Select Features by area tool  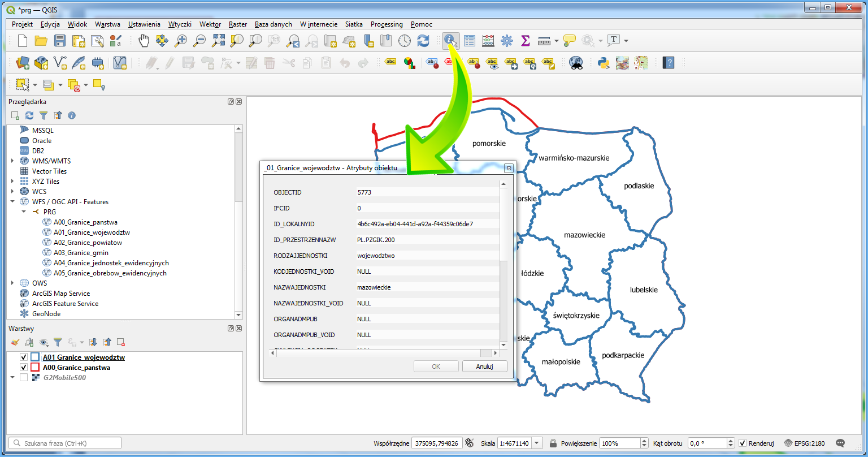[x=23, y=85]
